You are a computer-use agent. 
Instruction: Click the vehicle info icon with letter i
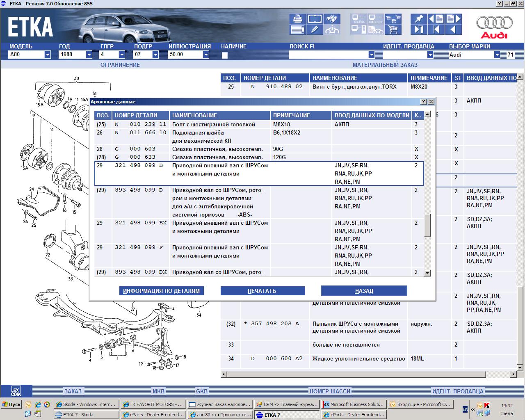pyautogui.click(x=331, y=30)
